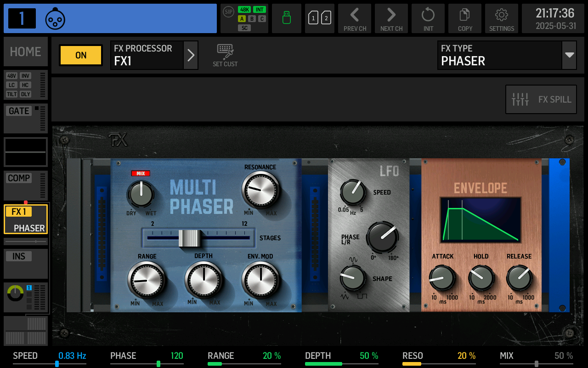The width and height of the screenshot is (588, 368).
Task: Select the FX 1 PHASER slot
Action: [25, 219]
